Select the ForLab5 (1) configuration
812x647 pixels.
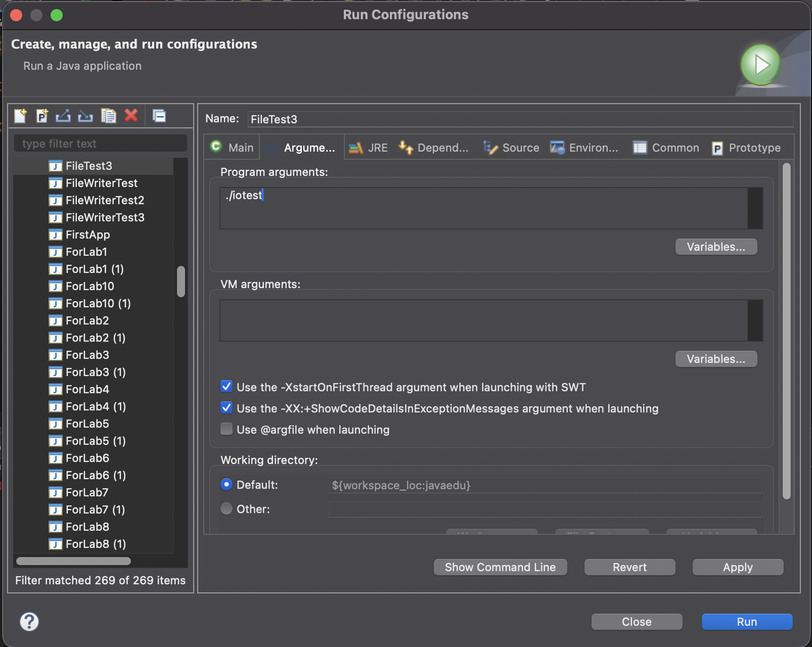pyautogui.click(x=94, y=441)
